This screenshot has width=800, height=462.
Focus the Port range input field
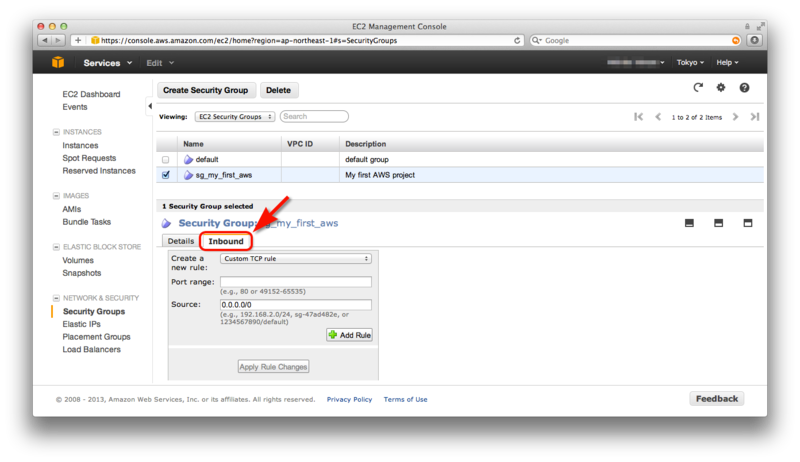(296, 281)
